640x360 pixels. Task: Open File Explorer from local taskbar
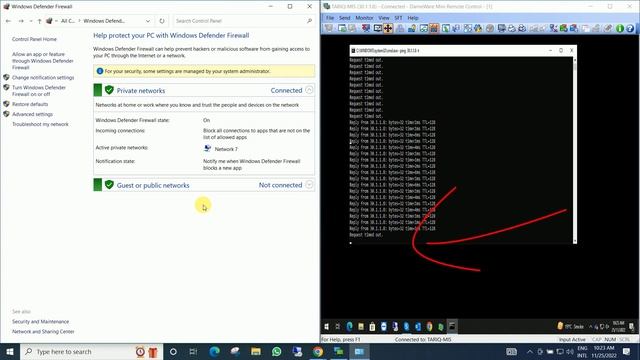coord(256,351)
